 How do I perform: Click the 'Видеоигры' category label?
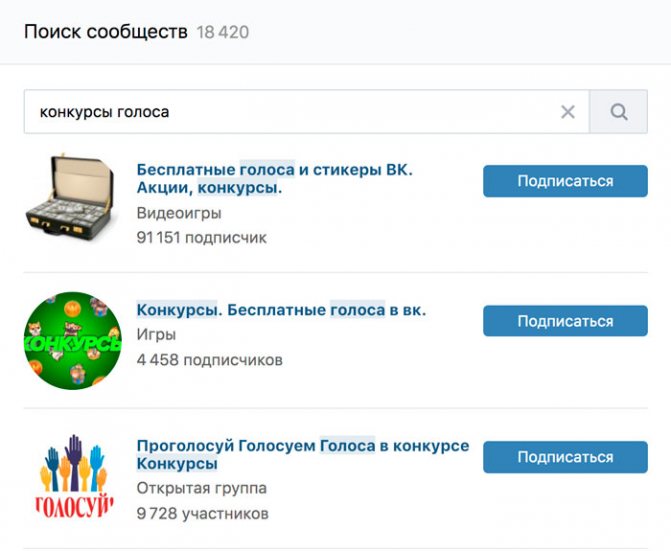179,213
